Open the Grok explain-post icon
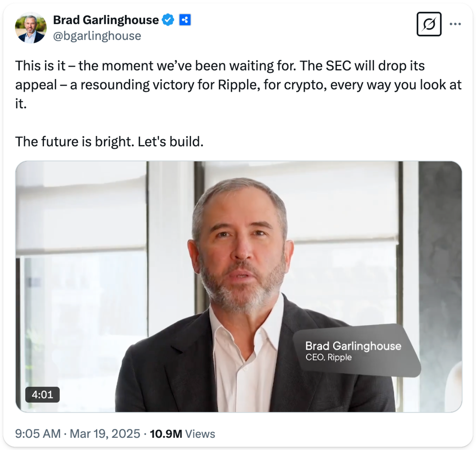 pyautogui.click(x=429, y=24)
